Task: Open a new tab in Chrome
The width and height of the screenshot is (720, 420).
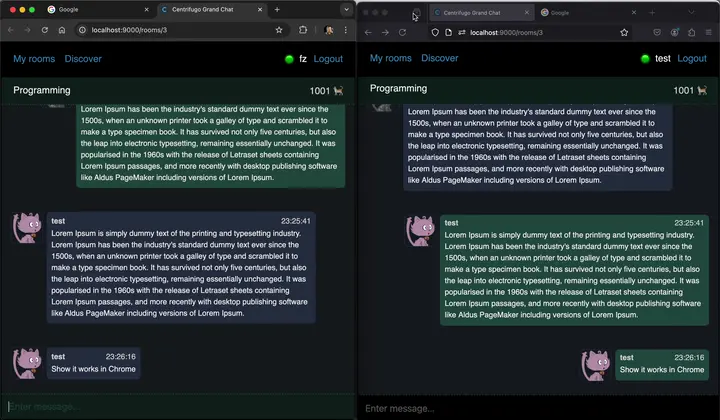Action: [277, 9]
